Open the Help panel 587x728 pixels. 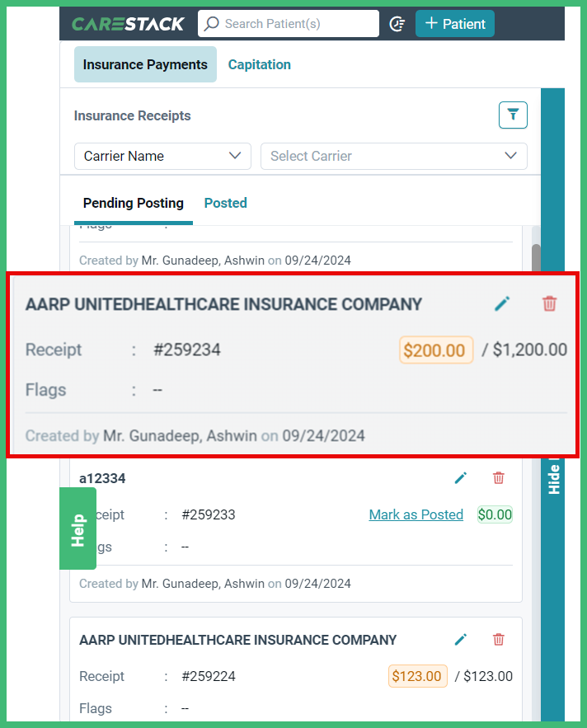(x=77, y=528)
